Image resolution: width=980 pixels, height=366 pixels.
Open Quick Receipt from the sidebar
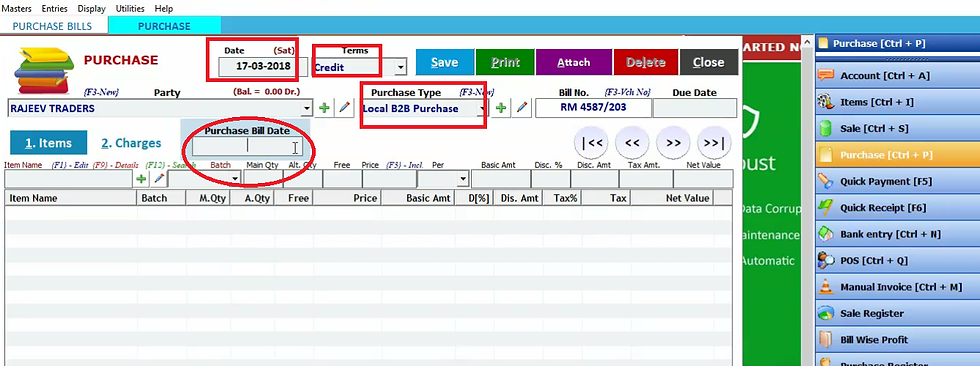(898, 207)
